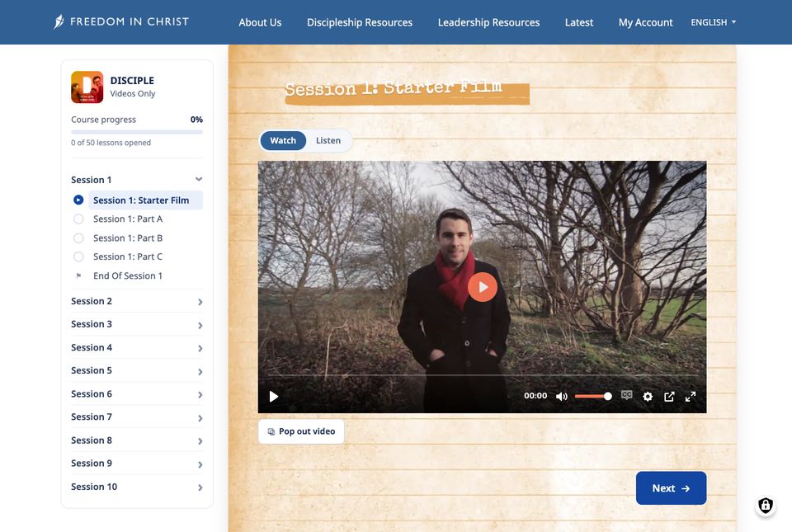Open the About Us menu
792x532 pixels.
click(x=260, y=22)
